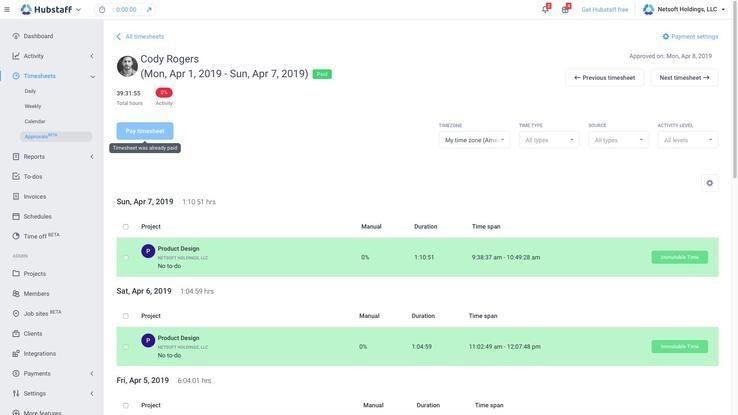The height and width of the screenshot is (415, 738).
Task: Open the table settings gear icon
Action: tap(709, 183)
